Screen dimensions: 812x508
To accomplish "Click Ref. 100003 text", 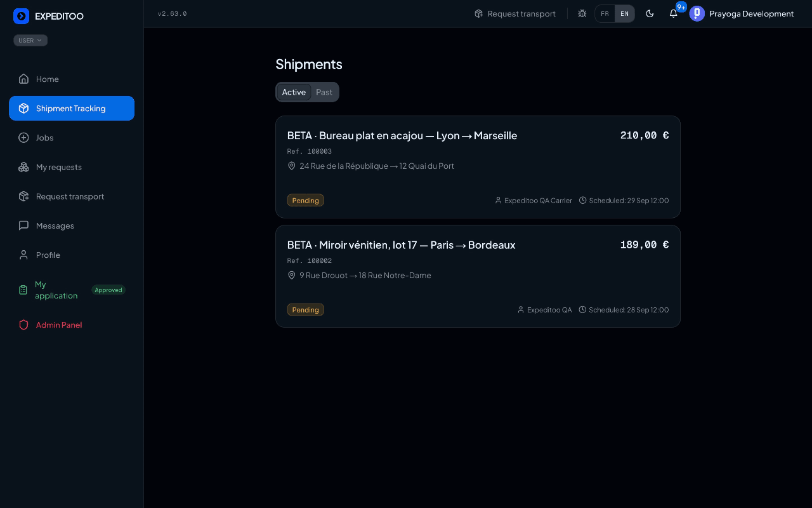I will pyautogui.click(x=310, y=151).
